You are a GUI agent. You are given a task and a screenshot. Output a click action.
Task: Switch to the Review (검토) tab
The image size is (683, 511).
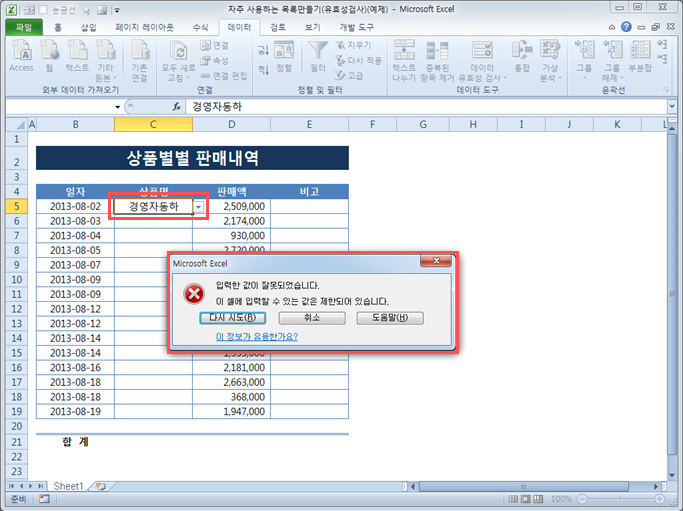pyautogui.click(x=278, y=27)
